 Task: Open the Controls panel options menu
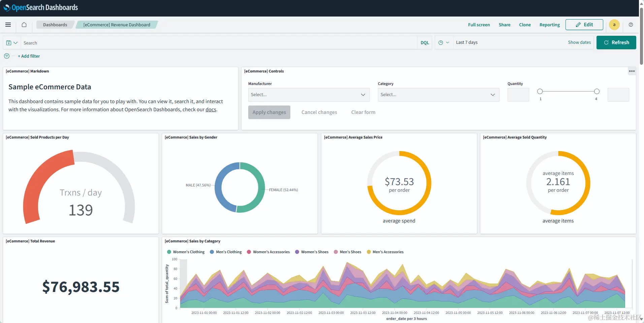point(632,71)
